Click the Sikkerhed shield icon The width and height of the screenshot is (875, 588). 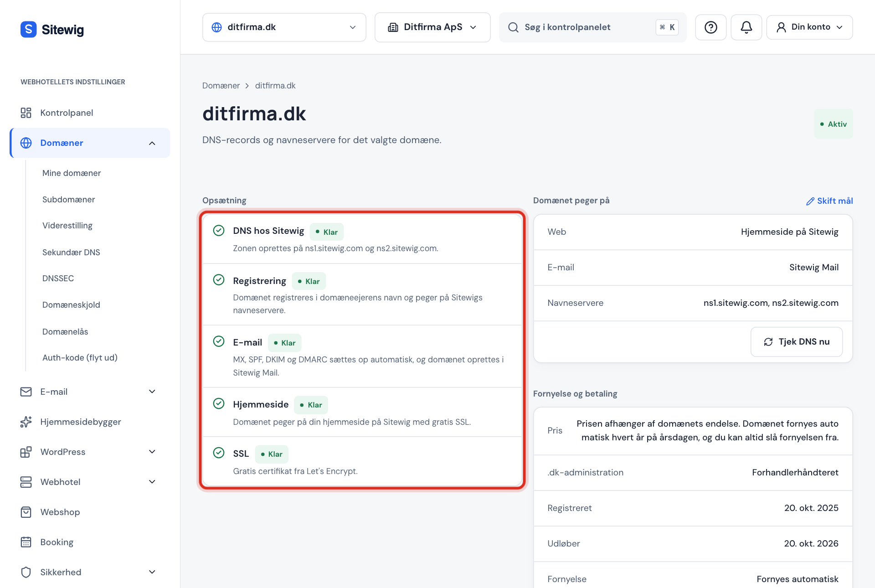pos(26,572)
